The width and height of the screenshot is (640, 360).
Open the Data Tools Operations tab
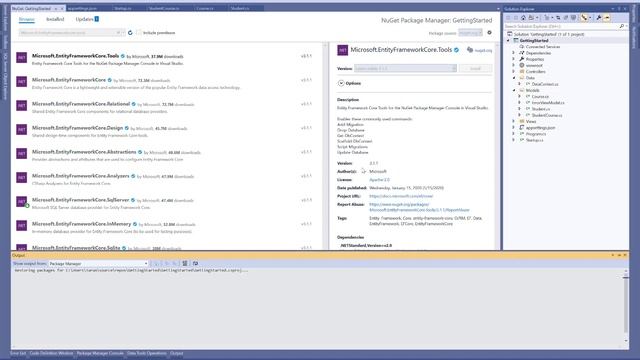point(147,353)
